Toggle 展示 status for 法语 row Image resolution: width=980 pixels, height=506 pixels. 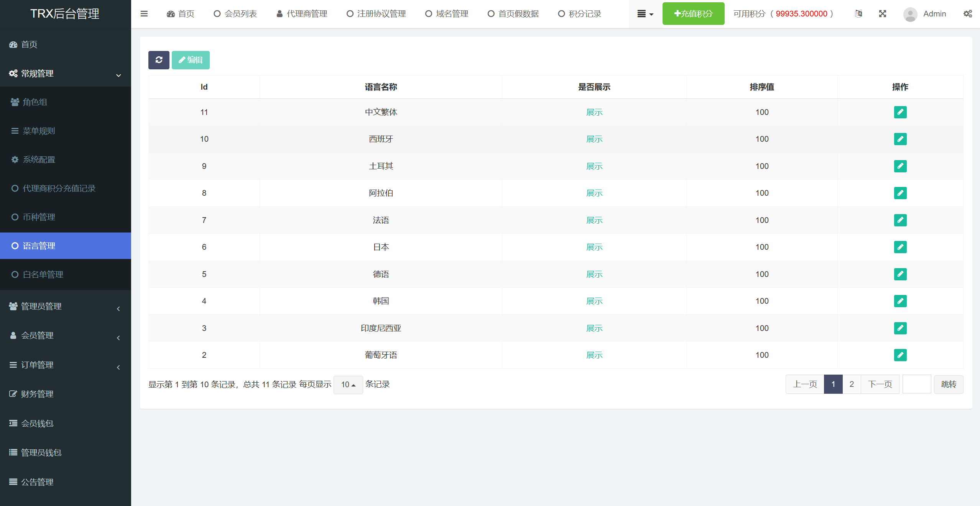594,220
